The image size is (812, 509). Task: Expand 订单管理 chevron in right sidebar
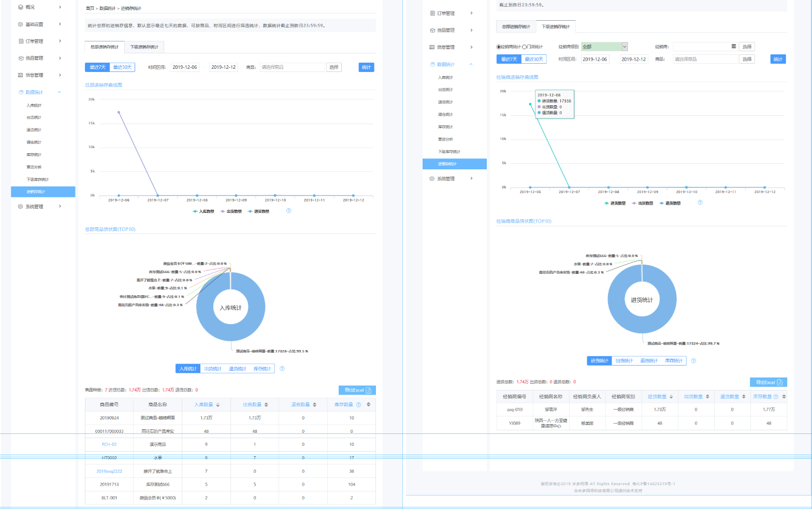pos(471,13)
